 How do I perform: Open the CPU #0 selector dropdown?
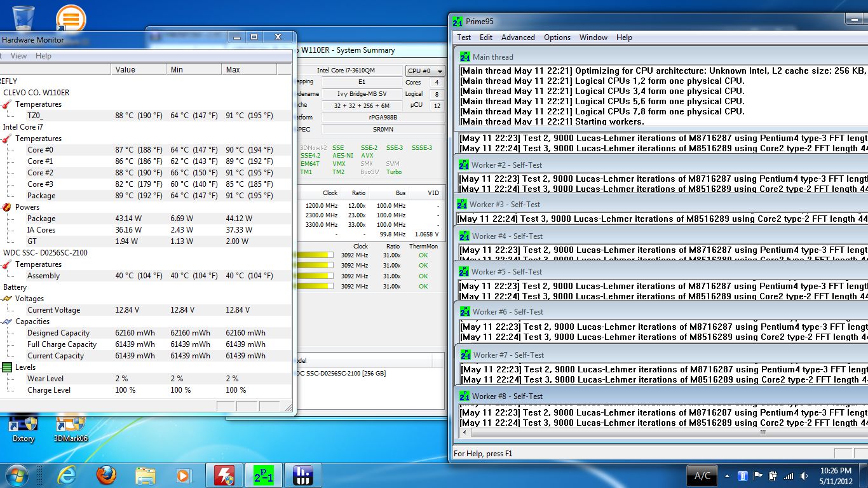click(x=425, y=71)
